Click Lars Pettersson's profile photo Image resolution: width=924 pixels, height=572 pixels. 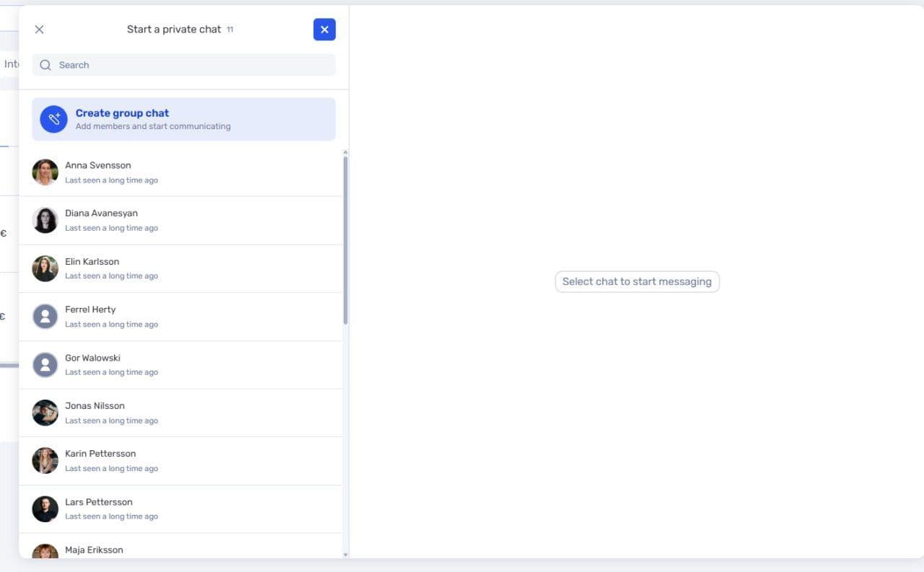point(45,509)
